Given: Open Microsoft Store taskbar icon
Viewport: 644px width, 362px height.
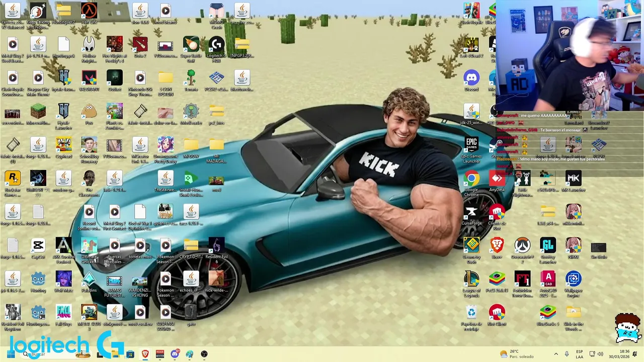Looking at the screenshot, I should coord(130,354).
